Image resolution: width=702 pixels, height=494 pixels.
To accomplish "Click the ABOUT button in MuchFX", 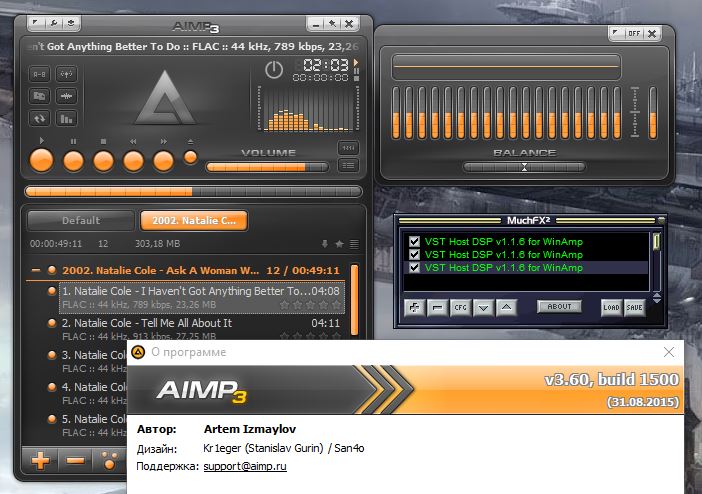I will click(559, 307).
